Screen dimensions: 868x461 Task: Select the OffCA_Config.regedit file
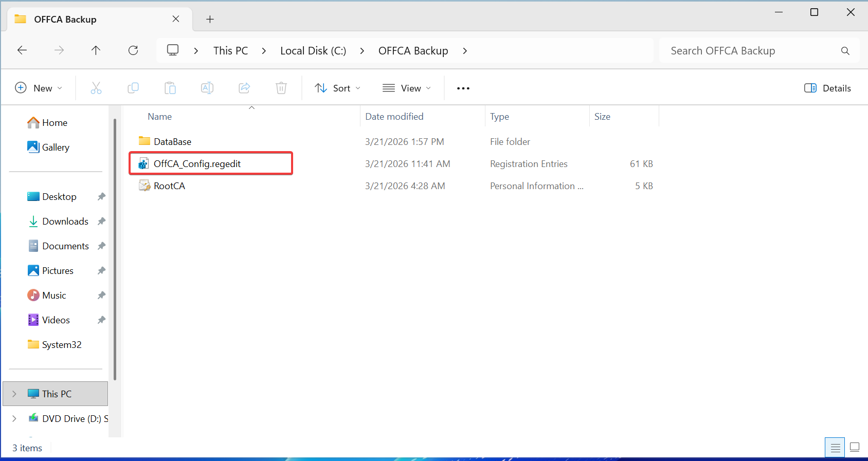pyautogui.click(x=197, y=163)
